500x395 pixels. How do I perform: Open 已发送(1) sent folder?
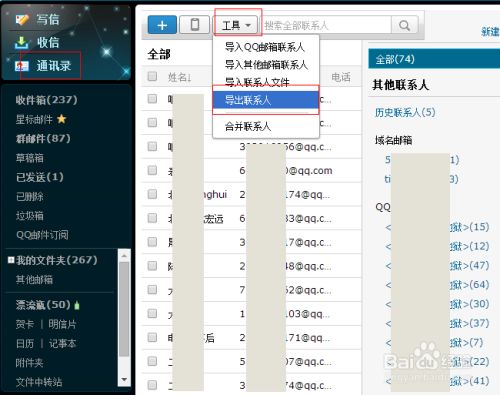coord(39,177)
